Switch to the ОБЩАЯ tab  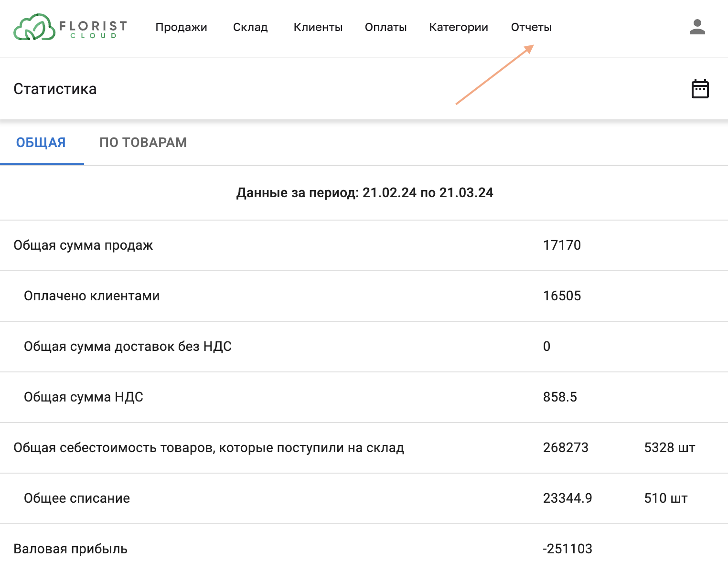(x=41, y=142)
